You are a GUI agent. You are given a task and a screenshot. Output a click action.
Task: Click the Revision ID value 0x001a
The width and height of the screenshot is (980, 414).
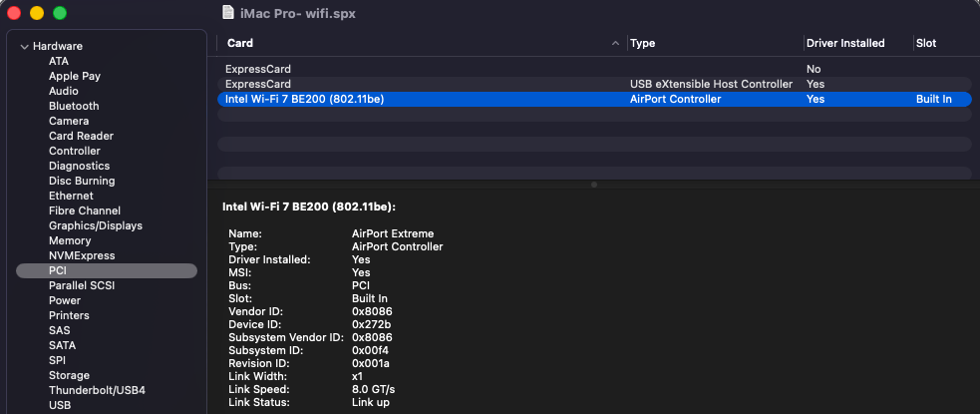371,363
